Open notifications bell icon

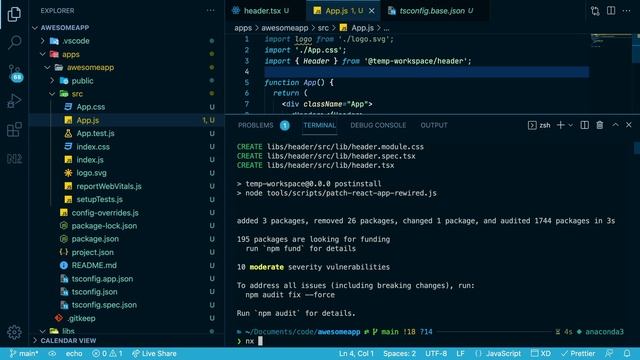pos(627,353)
